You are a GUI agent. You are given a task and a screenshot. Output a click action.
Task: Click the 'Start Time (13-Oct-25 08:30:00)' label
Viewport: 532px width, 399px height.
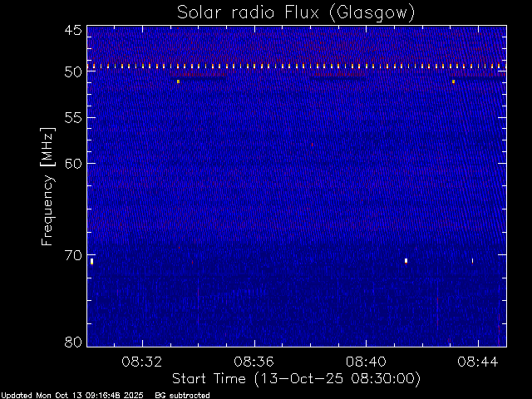(296, 379)
